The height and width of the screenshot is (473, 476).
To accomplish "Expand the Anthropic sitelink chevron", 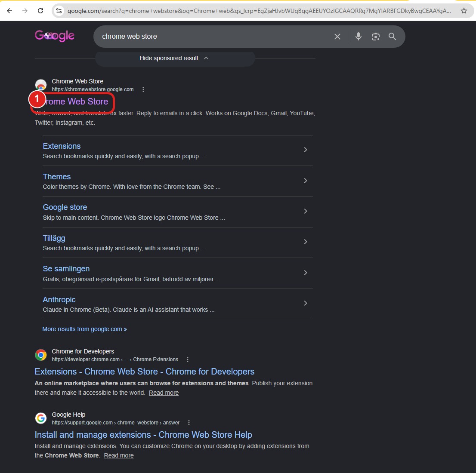I will tap(306, 303).
